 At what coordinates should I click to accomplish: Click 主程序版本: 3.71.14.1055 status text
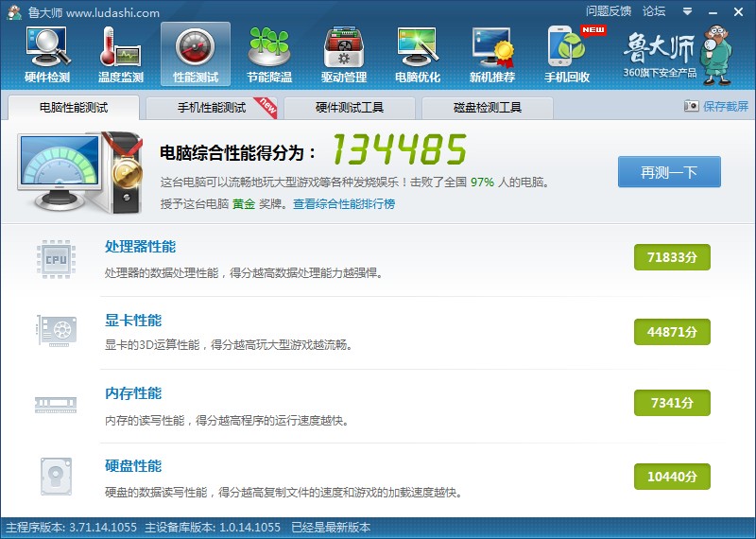(x=72, y=528)
